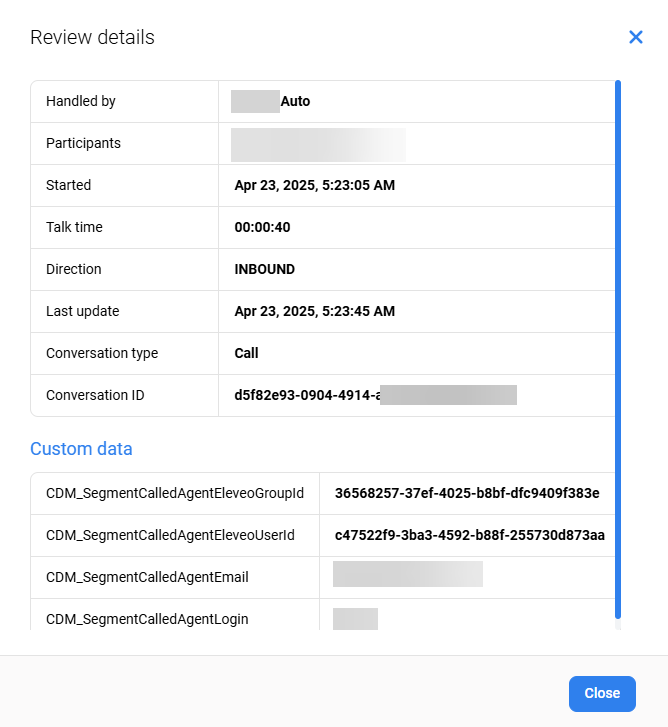Select the user ID value starting c47522f9

click(469, 535)
